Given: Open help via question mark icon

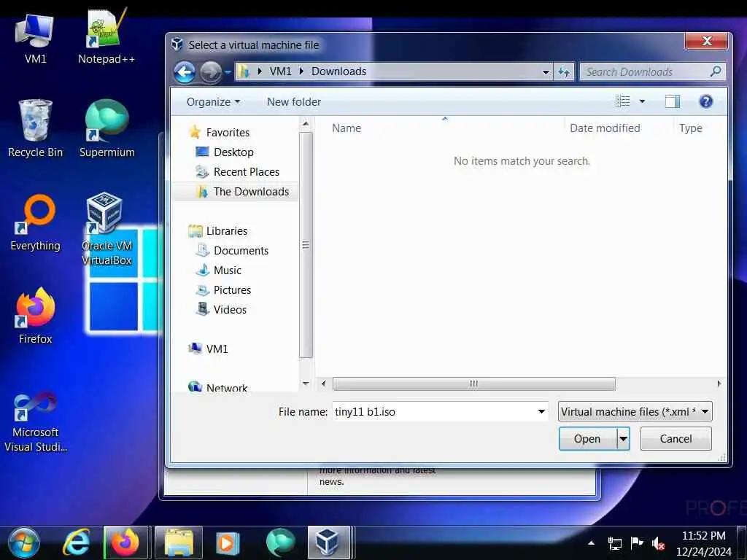Looking at the screenshot, I should click(x=705, y=101).
